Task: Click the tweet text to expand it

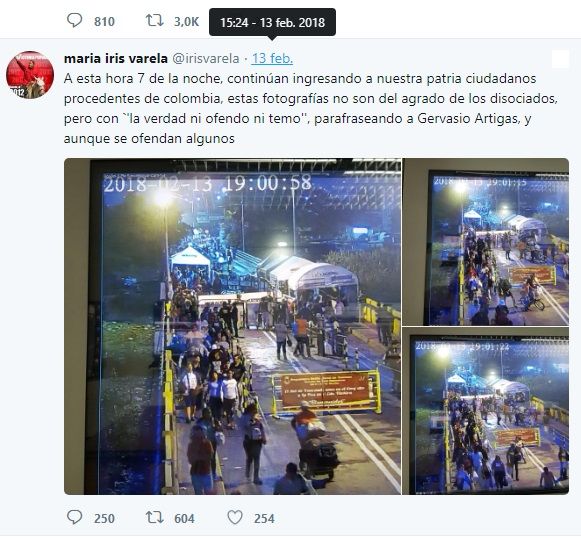Action: coord(311,109)
